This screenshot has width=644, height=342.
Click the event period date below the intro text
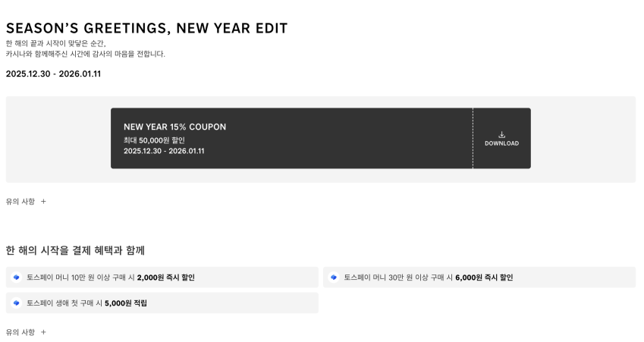point(53,74)
